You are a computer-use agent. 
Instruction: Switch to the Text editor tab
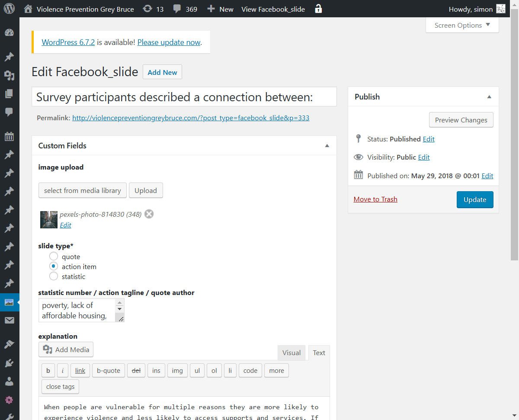tap(319, 353)
